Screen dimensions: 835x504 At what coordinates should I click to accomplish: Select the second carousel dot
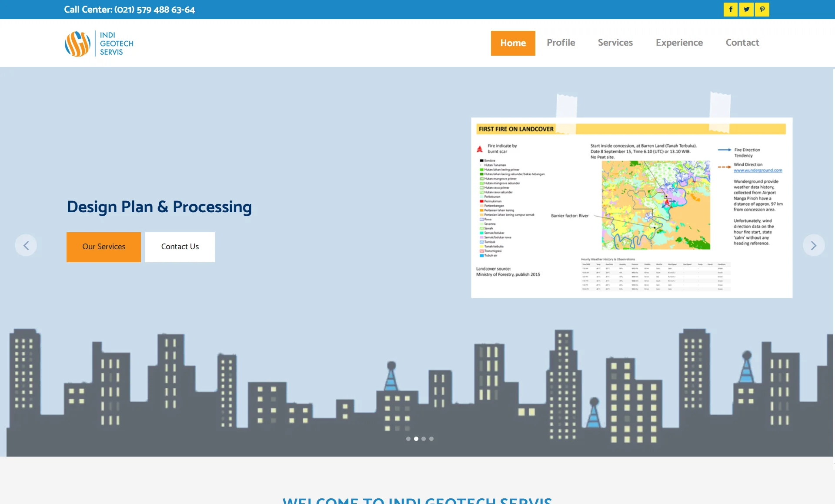(416, 439)
